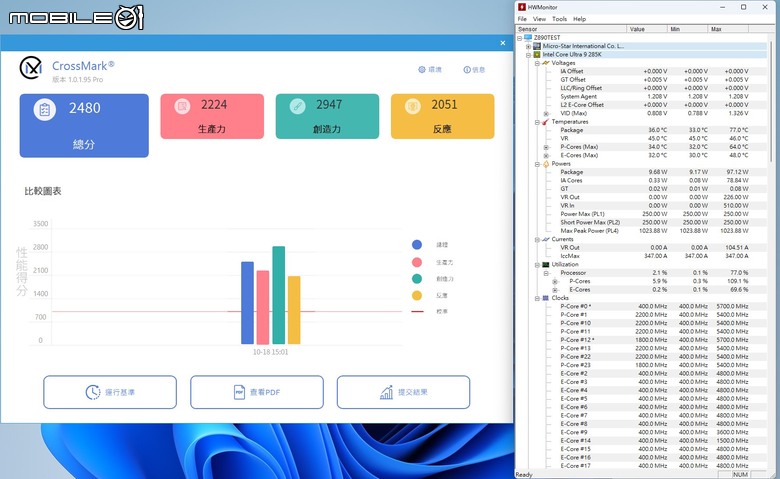
Task: Collapse the Powers group
Action: [x=537, y=164]
